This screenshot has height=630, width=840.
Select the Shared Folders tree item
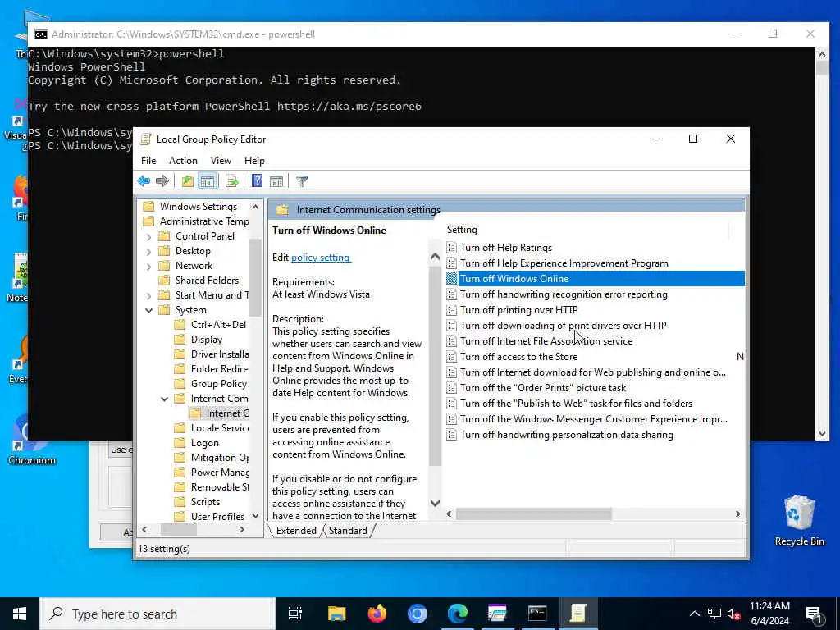(207, 281)
